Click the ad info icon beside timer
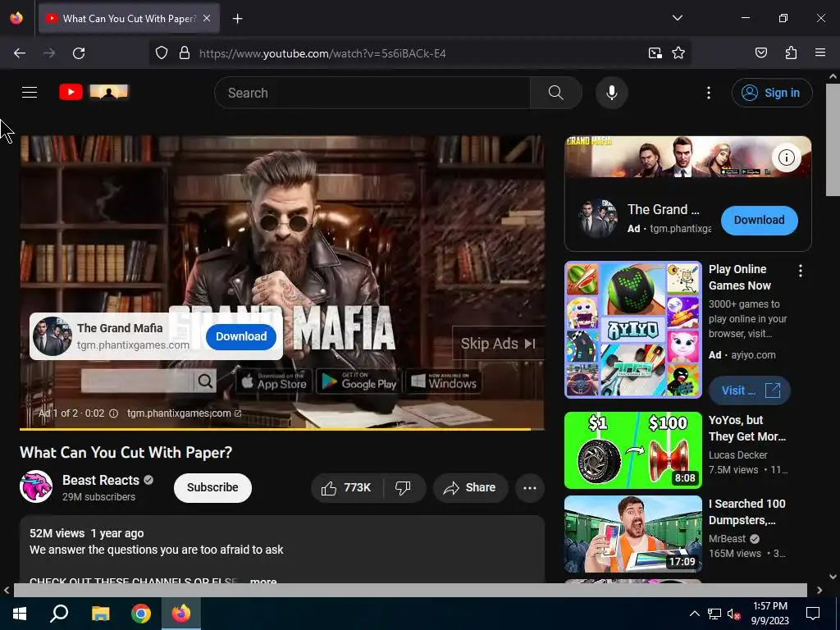Viewport: 840px width, 630px height. tap(113, 413)
